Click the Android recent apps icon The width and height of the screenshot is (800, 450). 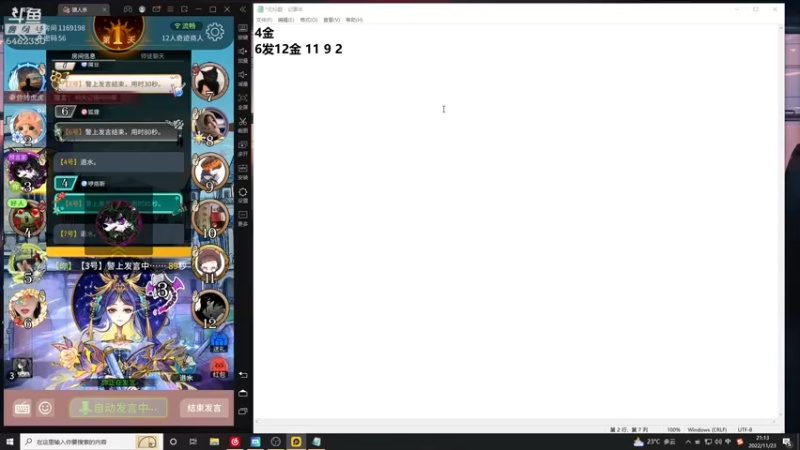click(x=243, y=411)
